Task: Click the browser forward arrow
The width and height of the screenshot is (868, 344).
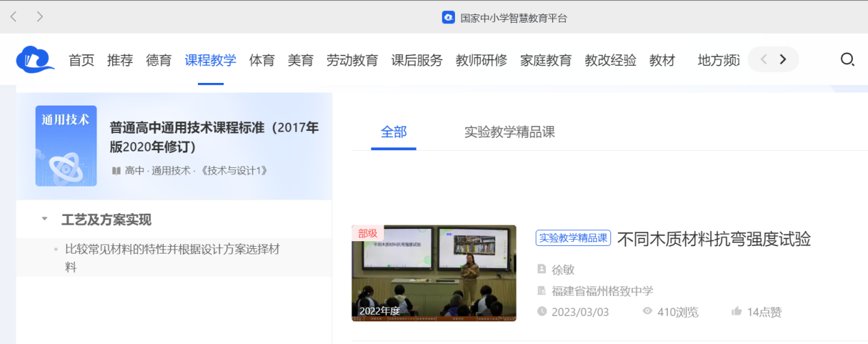Action: [x=40, y=16]
